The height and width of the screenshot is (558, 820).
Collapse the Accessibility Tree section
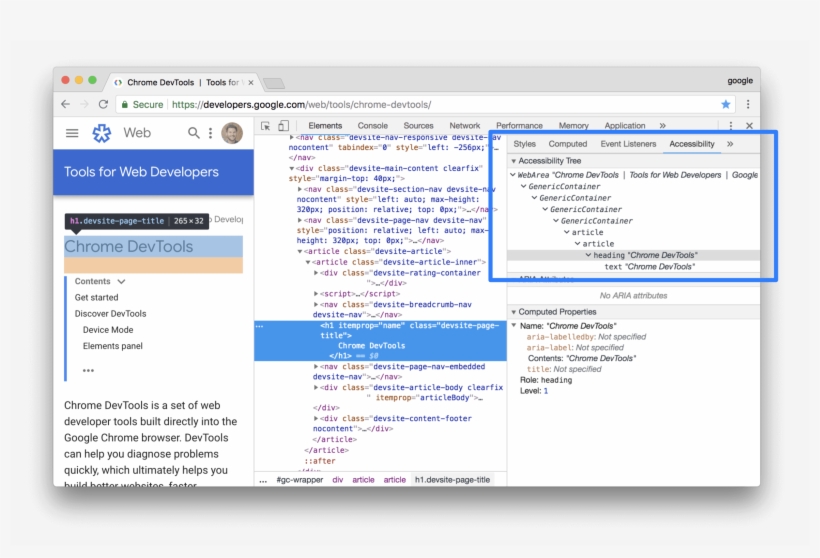point(514,161)
